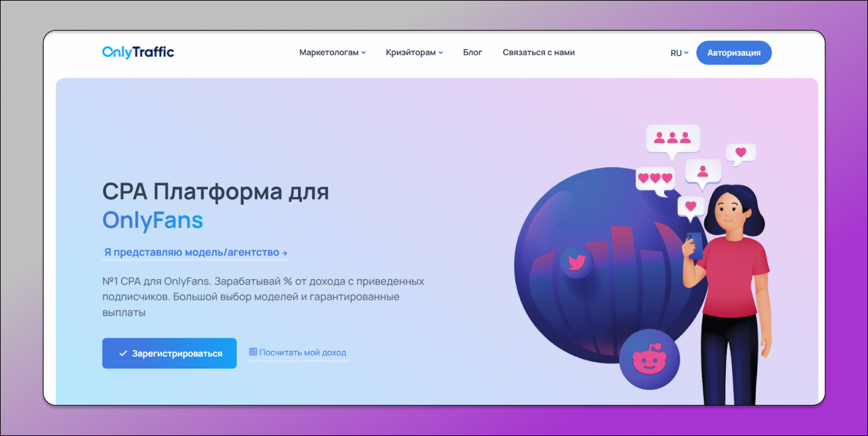
Task: Open the RU language selector
Action: click(679, 53)
